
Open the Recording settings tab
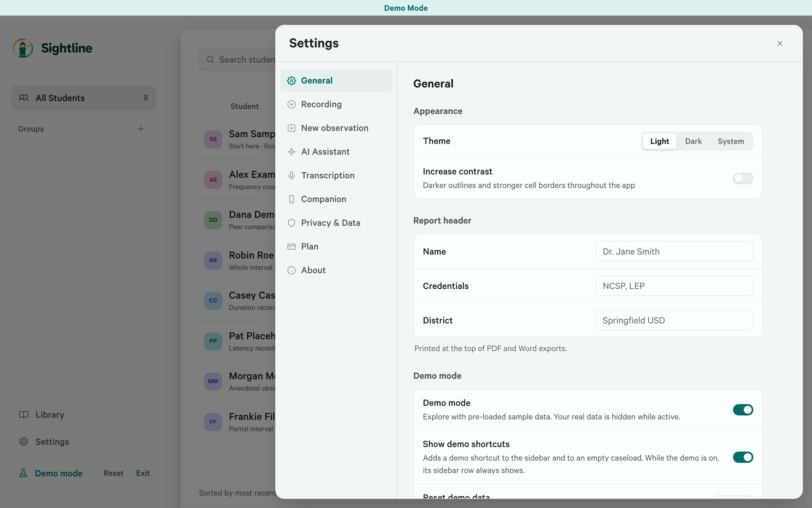(336, 104)
